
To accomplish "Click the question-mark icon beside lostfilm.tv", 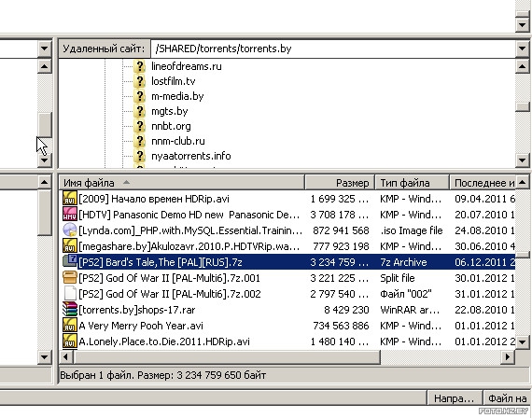I will pos(139,81).
